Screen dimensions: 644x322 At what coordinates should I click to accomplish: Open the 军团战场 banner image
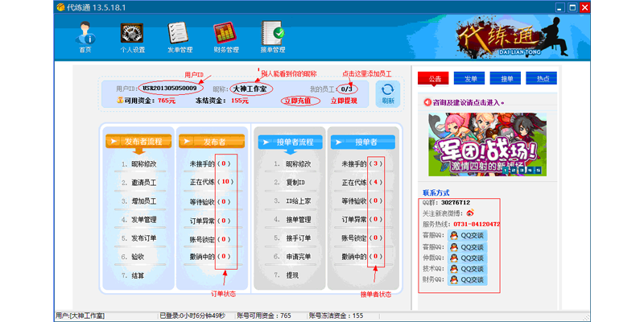(487, 145)
